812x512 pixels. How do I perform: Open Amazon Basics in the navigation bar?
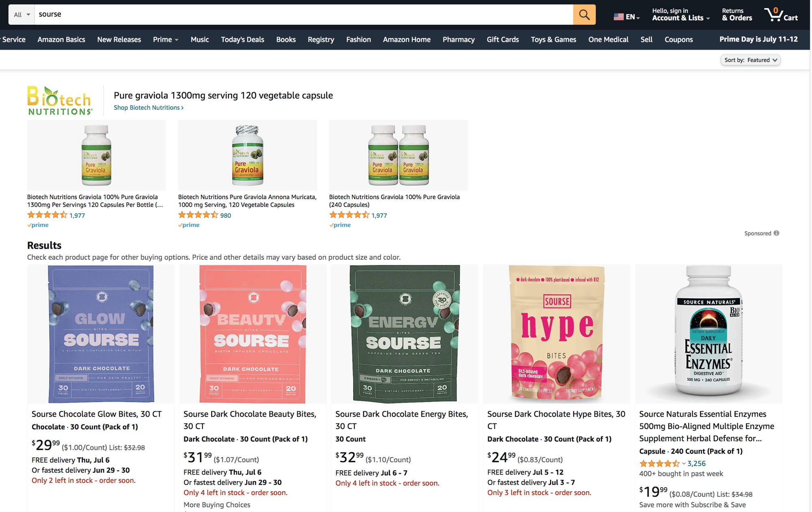tap(61, 39)
